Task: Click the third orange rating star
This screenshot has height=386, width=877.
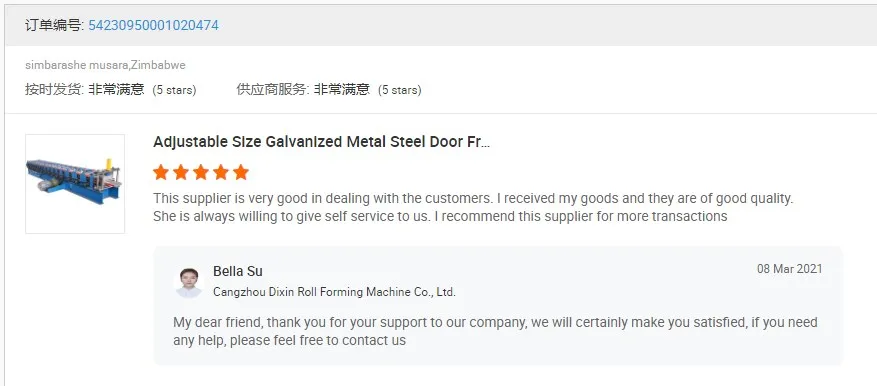Action: (x=201, y=172)
